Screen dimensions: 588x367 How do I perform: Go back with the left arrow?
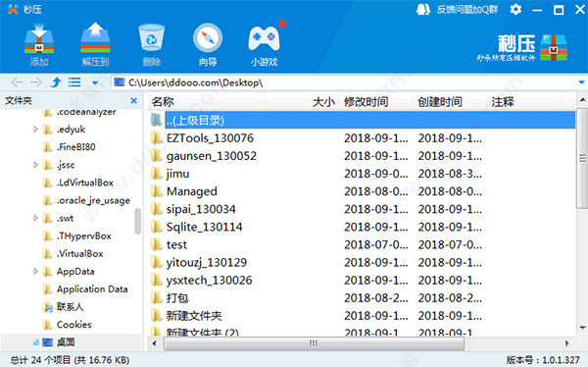[x=17, y=82]
